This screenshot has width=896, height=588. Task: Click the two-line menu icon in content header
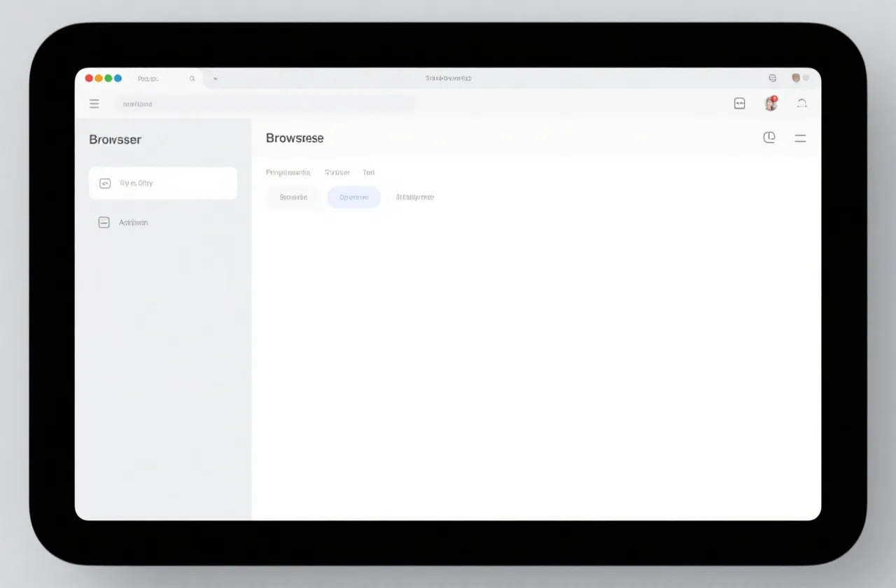(800, 139)
